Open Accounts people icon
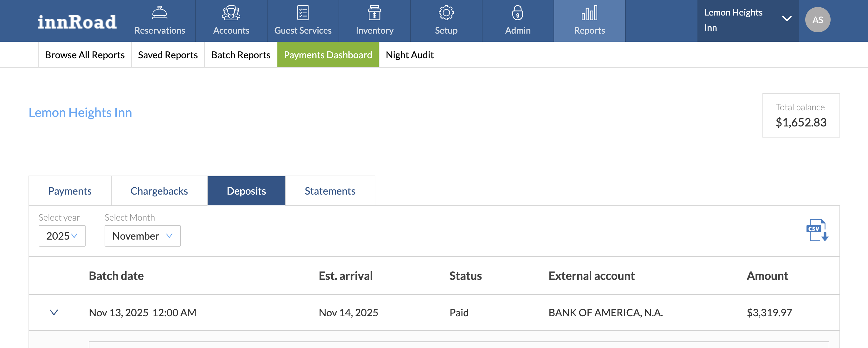This screenshot has width=868, height=348. coord(231,13)
